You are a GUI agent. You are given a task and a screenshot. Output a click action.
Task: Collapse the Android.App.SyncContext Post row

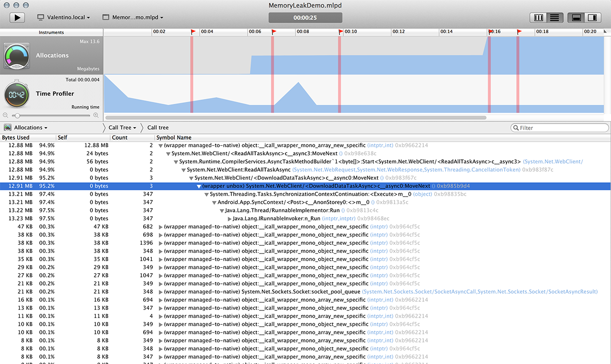point(215,202)
